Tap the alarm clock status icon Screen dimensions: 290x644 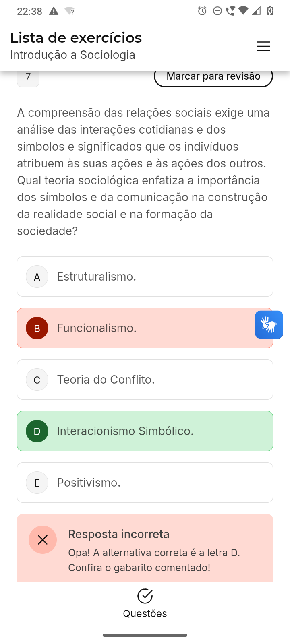pyautogui.click(x=202, y=11)
